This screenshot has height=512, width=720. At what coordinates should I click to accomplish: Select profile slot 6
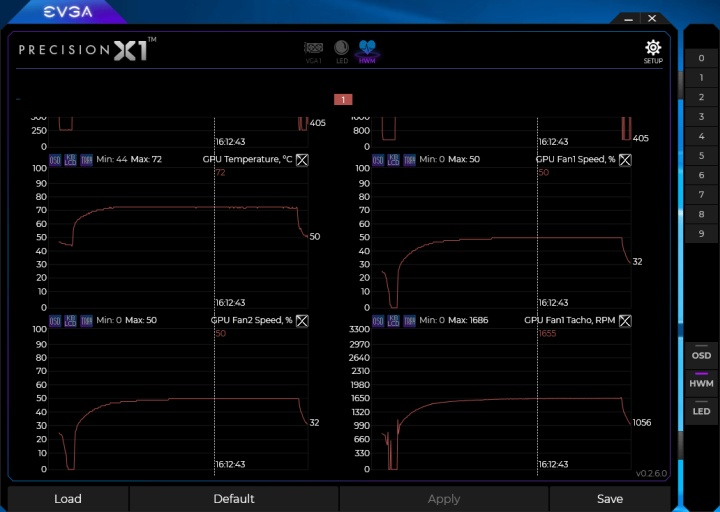(x=701, y=175)
